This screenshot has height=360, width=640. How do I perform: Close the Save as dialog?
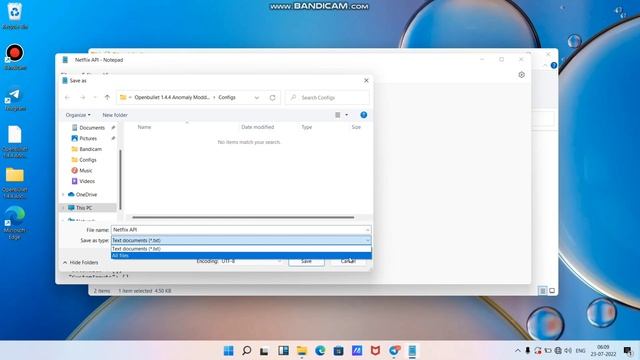coord(366,80)
